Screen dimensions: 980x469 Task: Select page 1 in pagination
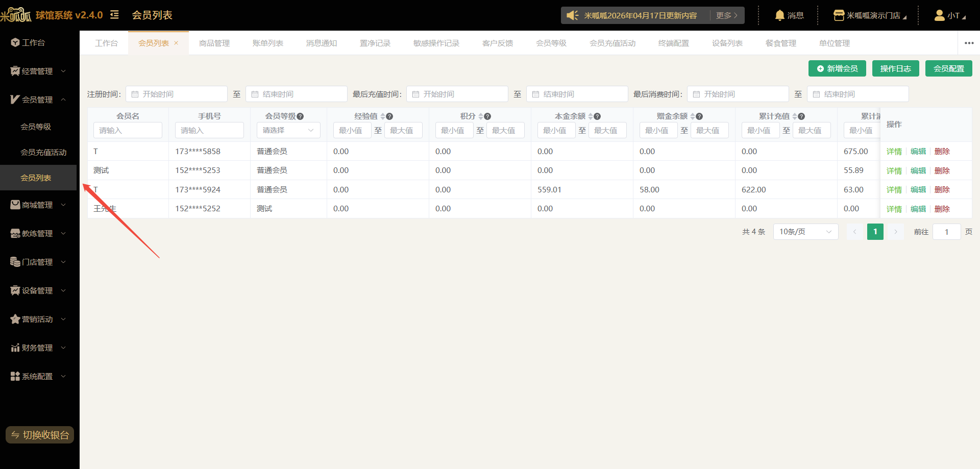[875, 232]
